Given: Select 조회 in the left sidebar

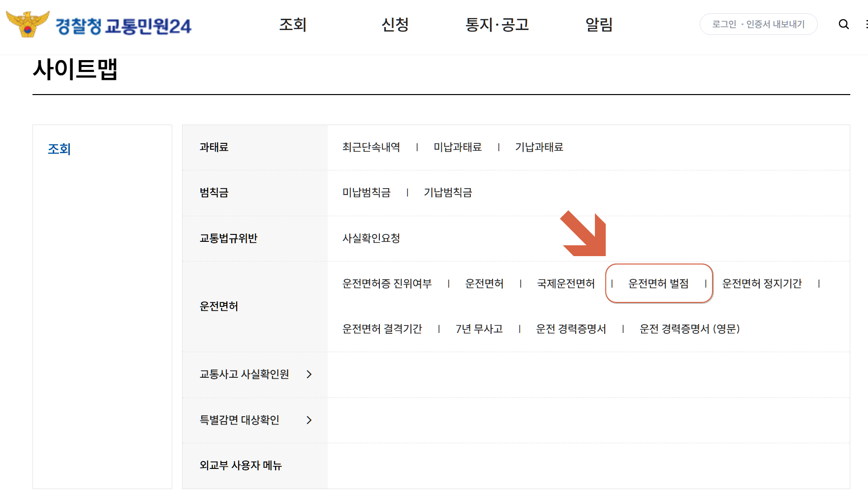Looking at the screenshot, I should pos(58,149).
